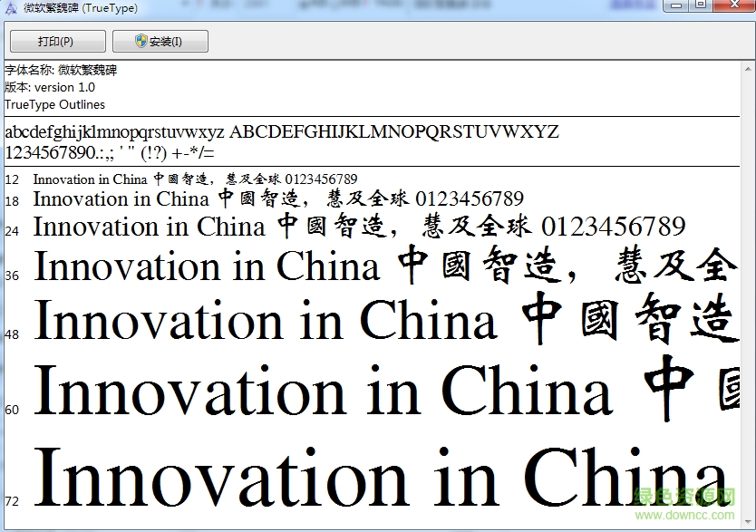
Task: Click the window title 微软繁魏碑 (TrueType)
Action: coord(81,8)
